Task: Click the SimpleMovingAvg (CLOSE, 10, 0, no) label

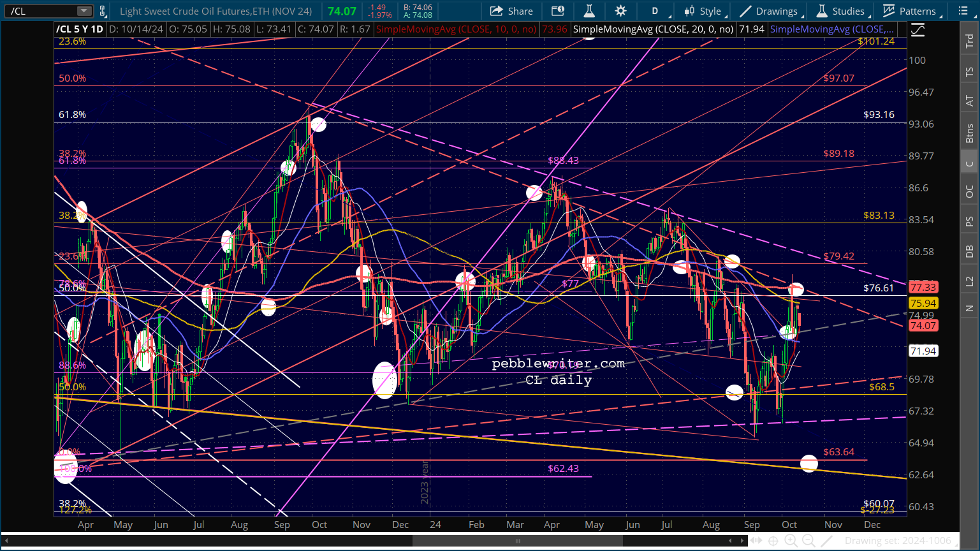Action: [457, 29]
